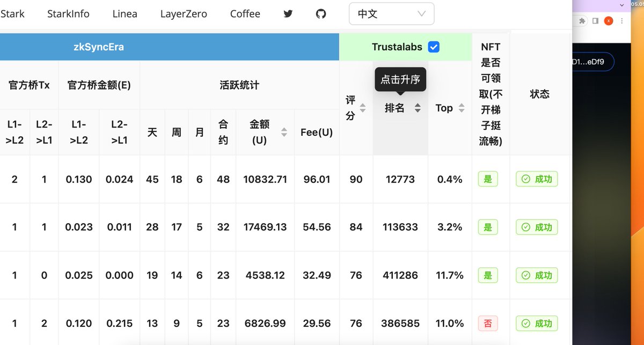Click the 周 column header

pos(177,132)
